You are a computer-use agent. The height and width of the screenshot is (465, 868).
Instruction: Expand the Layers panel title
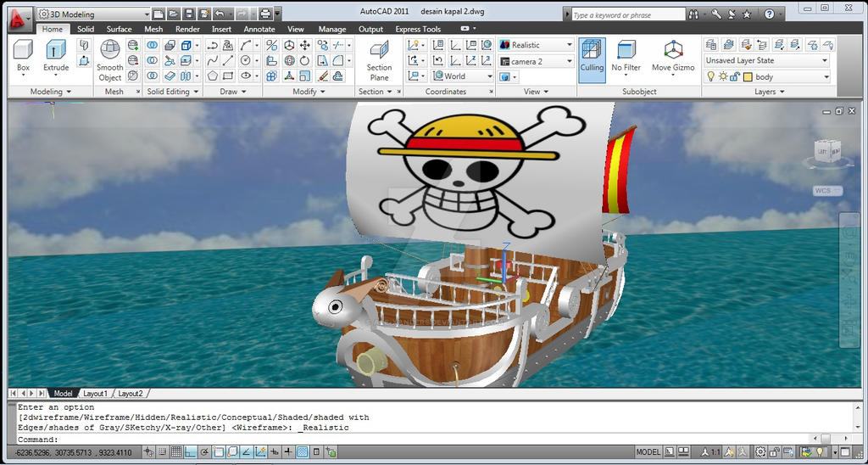(769, 92)
